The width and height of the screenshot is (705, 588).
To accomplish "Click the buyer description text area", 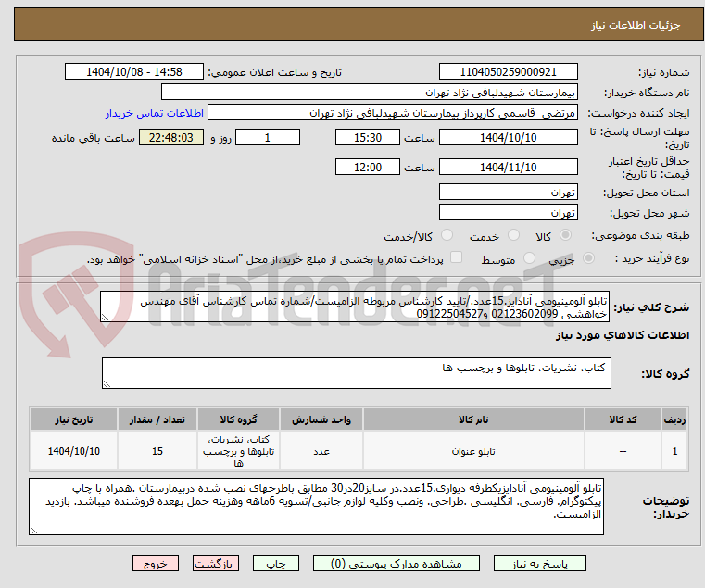I will click(x=319, y=507).
